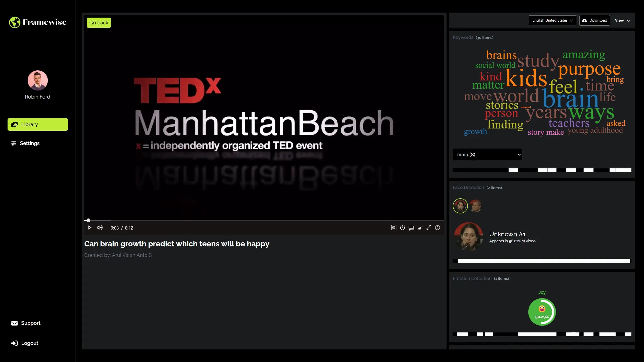Image resolution: width=644 pixels, height=362 pixels.
Task: Select first detected face thumbnail
Action: pyautogui.click(x=460, y=206)
